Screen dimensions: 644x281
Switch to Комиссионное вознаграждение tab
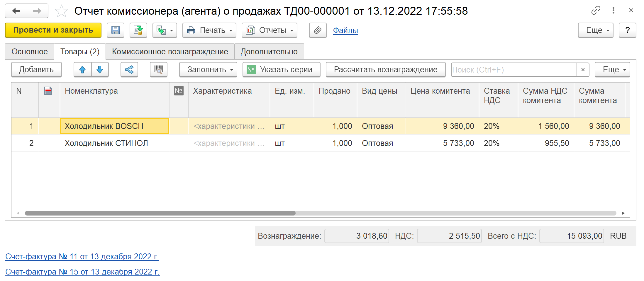click(170, 52)
